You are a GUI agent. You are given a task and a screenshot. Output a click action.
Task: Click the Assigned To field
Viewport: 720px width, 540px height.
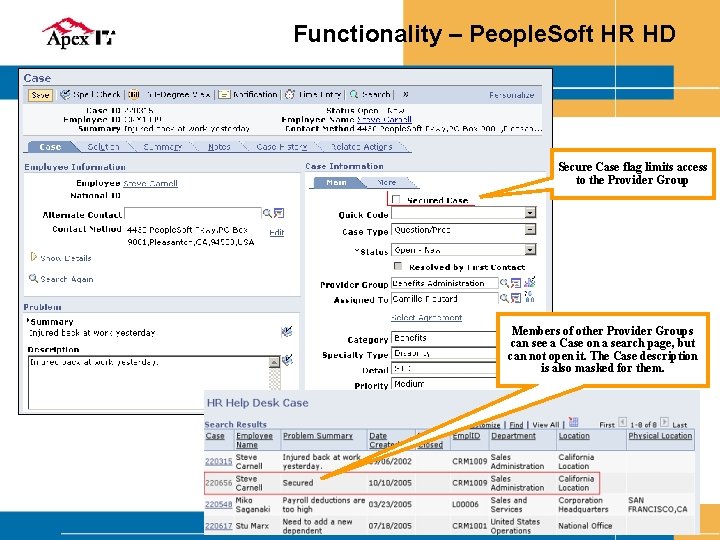pyautogui.click(x=444, y=299)
